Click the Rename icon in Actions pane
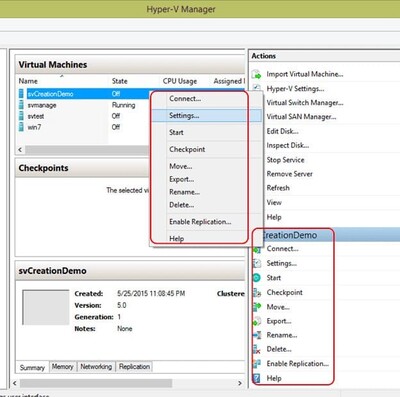The width and height of the screenshot is (400, 397). [x=257, y=335]
